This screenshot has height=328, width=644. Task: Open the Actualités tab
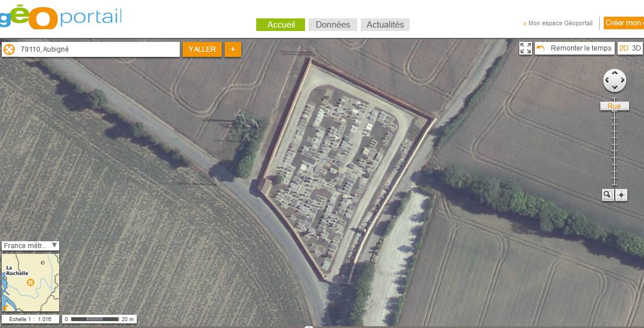(x=385, y=25)
